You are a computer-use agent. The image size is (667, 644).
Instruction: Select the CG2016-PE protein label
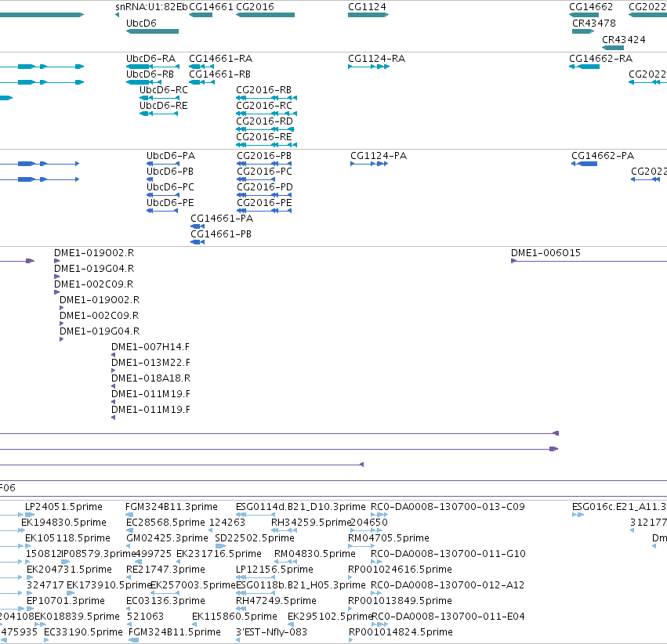tap(265, 203)
